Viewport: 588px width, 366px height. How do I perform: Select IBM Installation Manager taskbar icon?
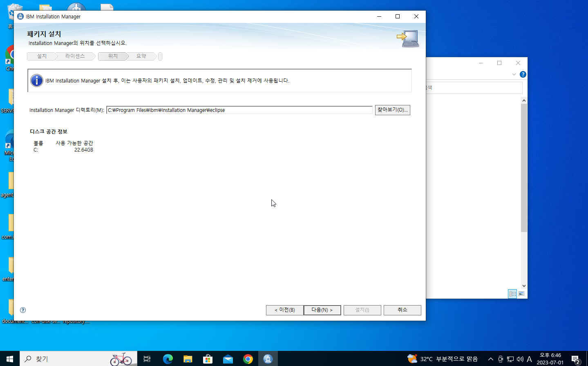click(x=268, y=359)
